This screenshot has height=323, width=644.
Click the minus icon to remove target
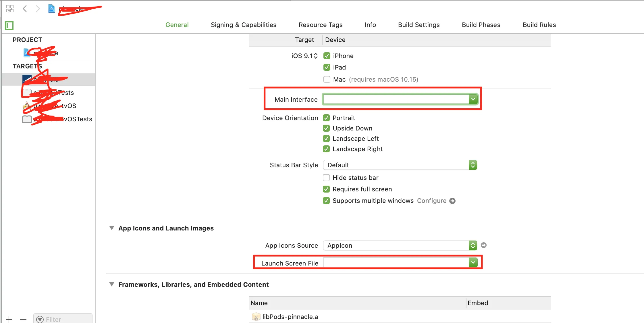tap(23, 319)
